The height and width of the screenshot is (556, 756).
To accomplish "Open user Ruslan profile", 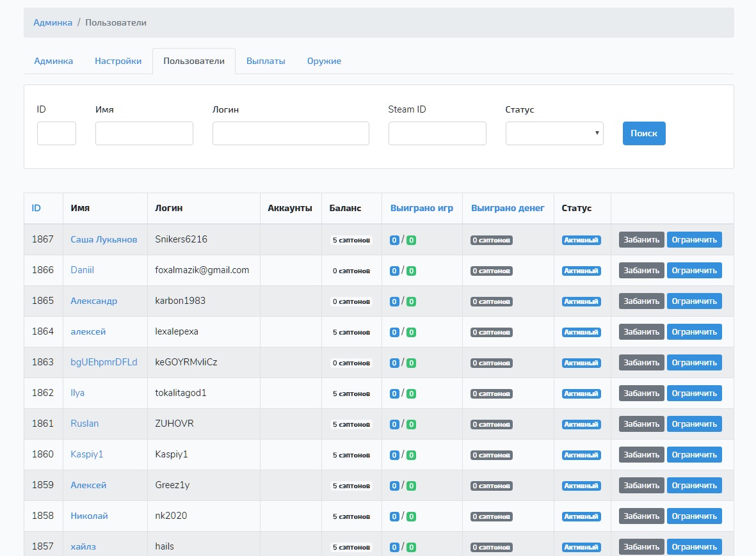I will coord(84,424).
